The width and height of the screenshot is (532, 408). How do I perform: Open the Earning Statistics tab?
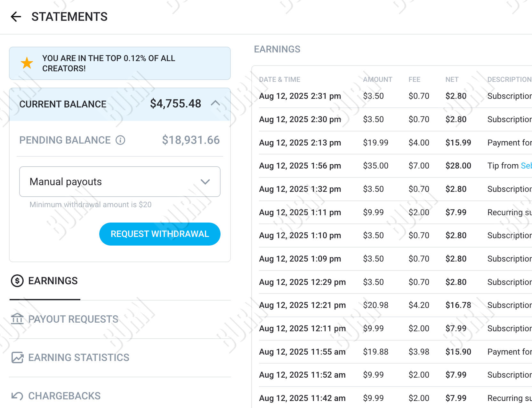coord(78,357)
